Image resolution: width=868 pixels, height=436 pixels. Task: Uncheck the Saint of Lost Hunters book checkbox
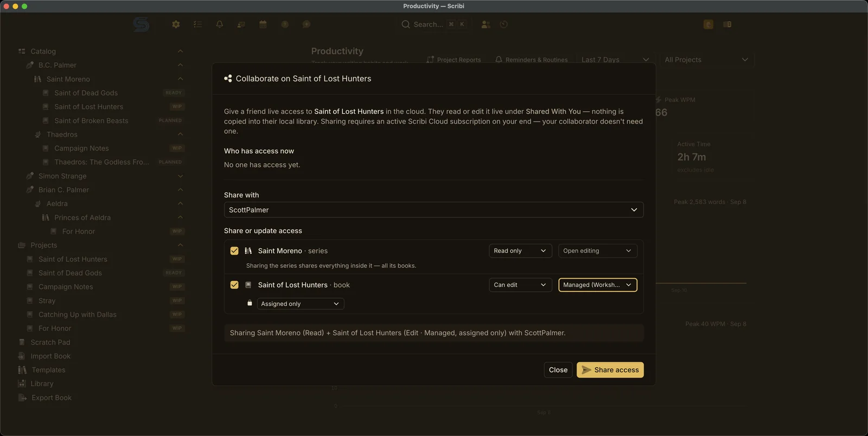coord(234,285)
